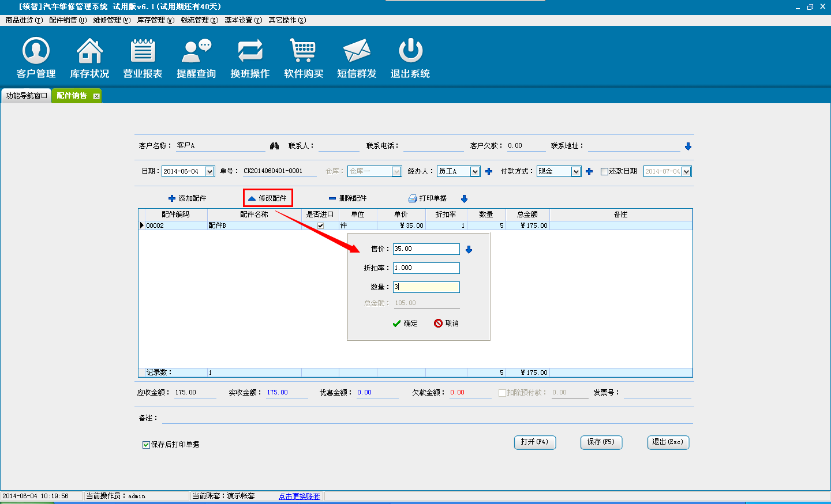
Task: Open the 经办人 dropdown list
Action: (475, 171)
